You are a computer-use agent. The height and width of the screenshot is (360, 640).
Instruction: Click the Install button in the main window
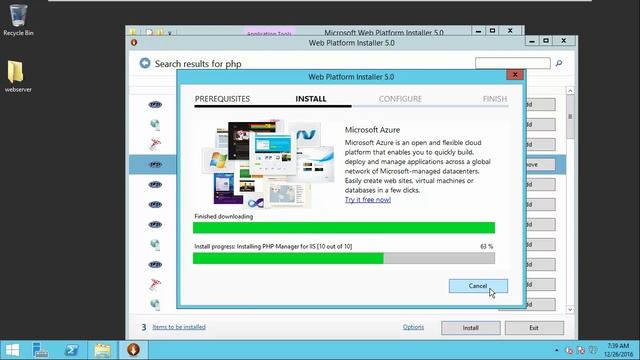click(x=471, y=328)
